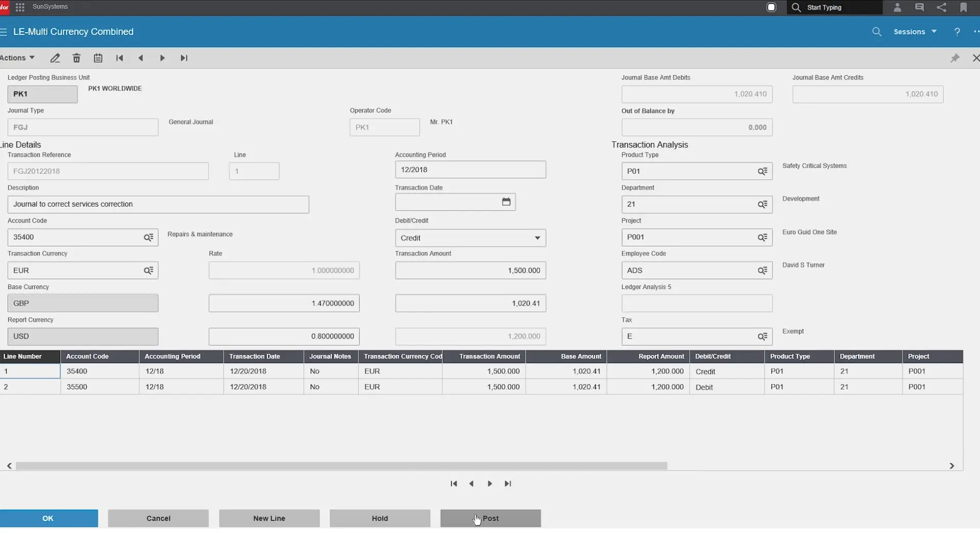Image resolution: width=980 pixels, height=534 pixels.
Task: Open Tax lookup icon
Action: coord(762,336)
